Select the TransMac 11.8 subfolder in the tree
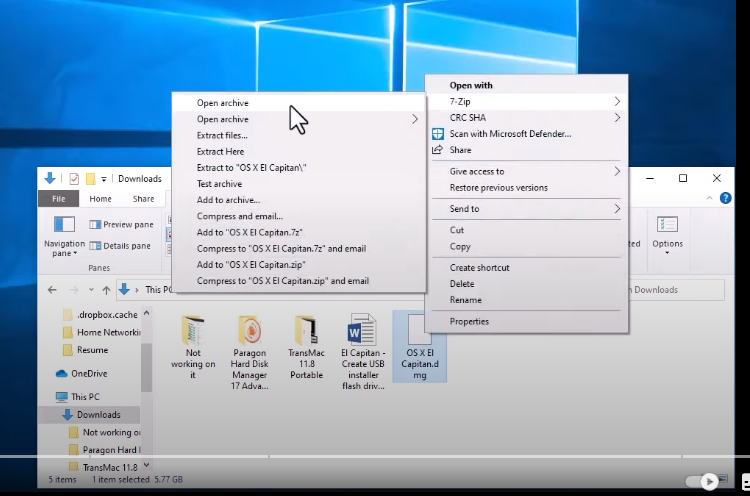 pos(103,467)
